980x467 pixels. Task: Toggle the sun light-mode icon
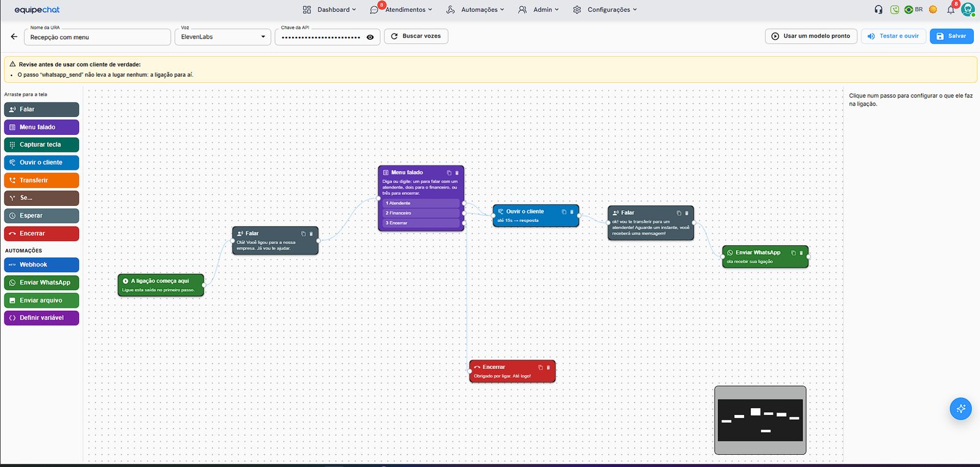933,9
